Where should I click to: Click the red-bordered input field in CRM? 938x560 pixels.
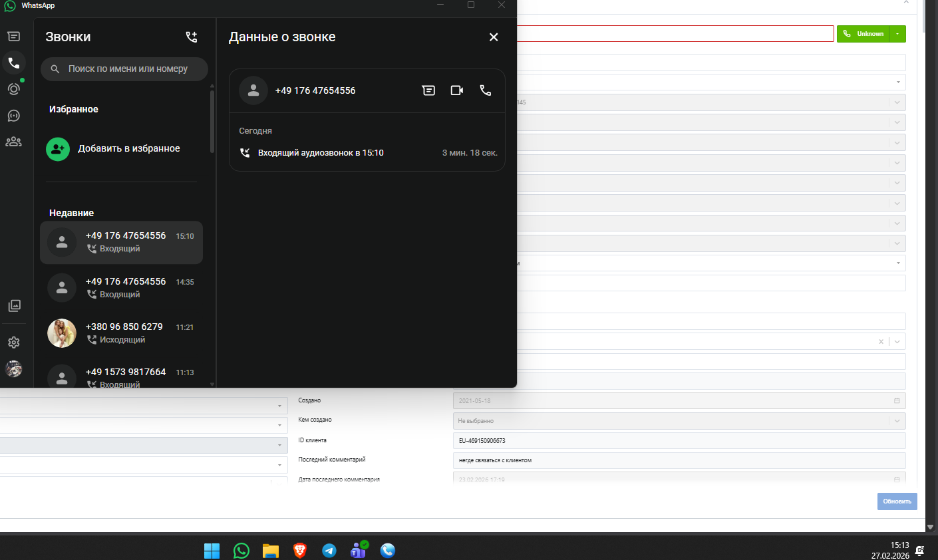tap(675, 34)
